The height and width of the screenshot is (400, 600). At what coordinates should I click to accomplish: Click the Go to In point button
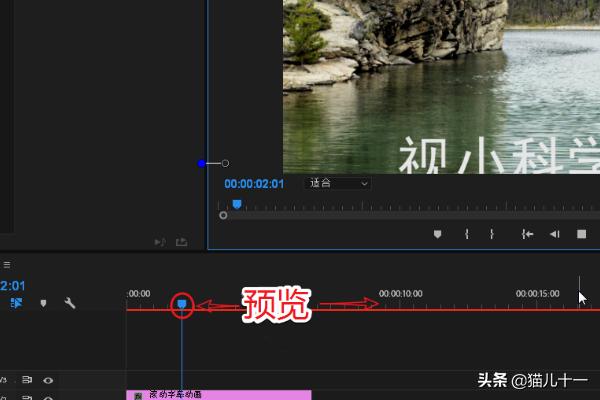tap(527, 234)
